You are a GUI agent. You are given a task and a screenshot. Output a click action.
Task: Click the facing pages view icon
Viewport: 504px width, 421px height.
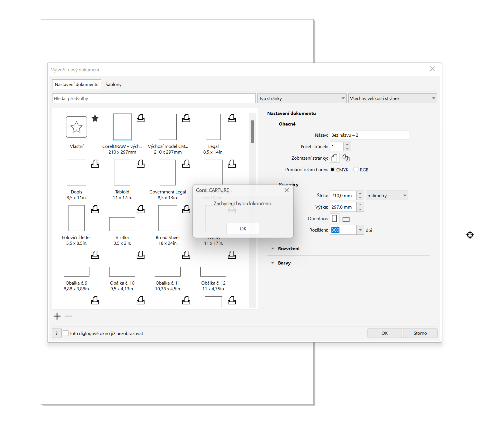click(x=346, y=158)
